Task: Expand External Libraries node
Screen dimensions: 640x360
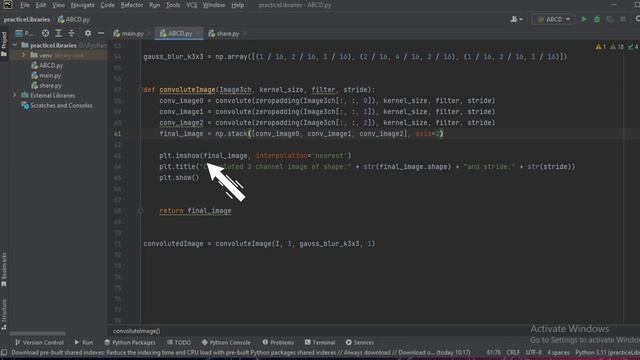Action: tap(15, 95)
